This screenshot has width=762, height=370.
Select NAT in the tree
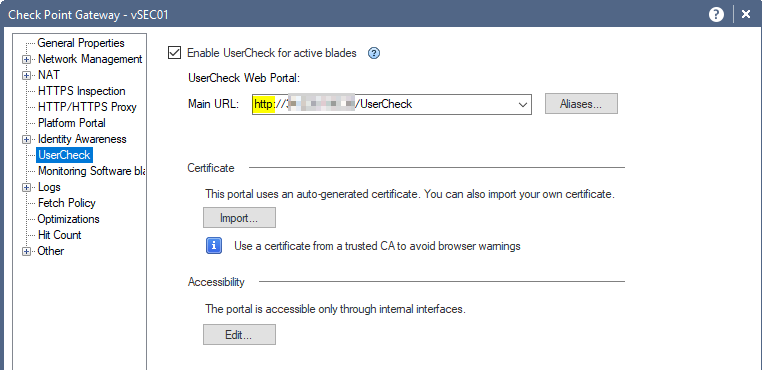point(49,75)
